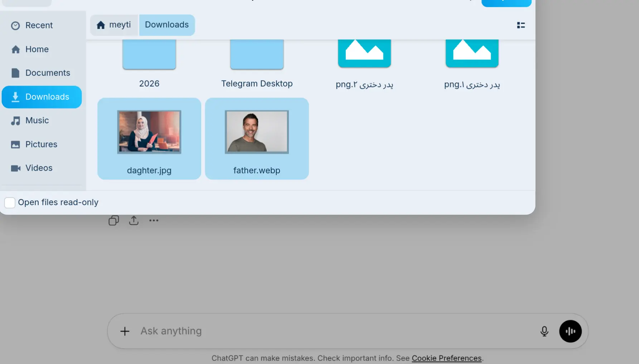Switch to the Downloads breadcrumb
639x364 pixels.
coord(167,25)
